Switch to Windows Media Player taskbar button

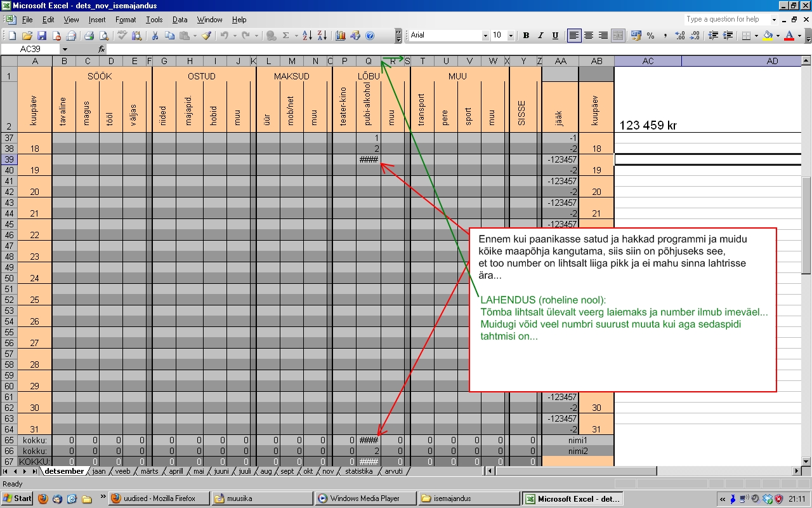365,498
